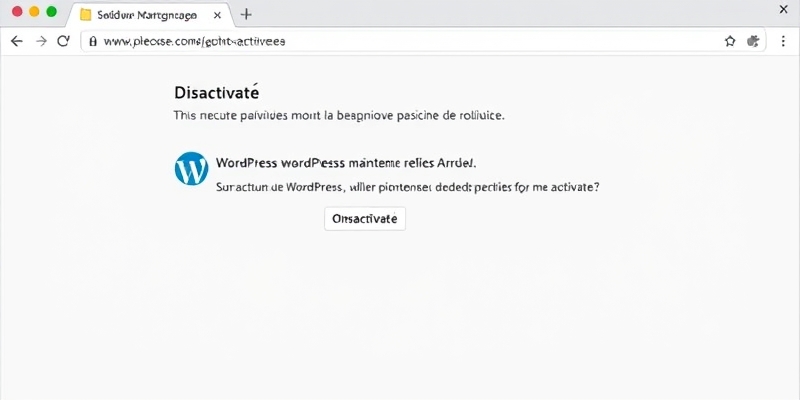Click the WordPress logo icon
Screen dimensions: 800x400
tap(191, 168)
